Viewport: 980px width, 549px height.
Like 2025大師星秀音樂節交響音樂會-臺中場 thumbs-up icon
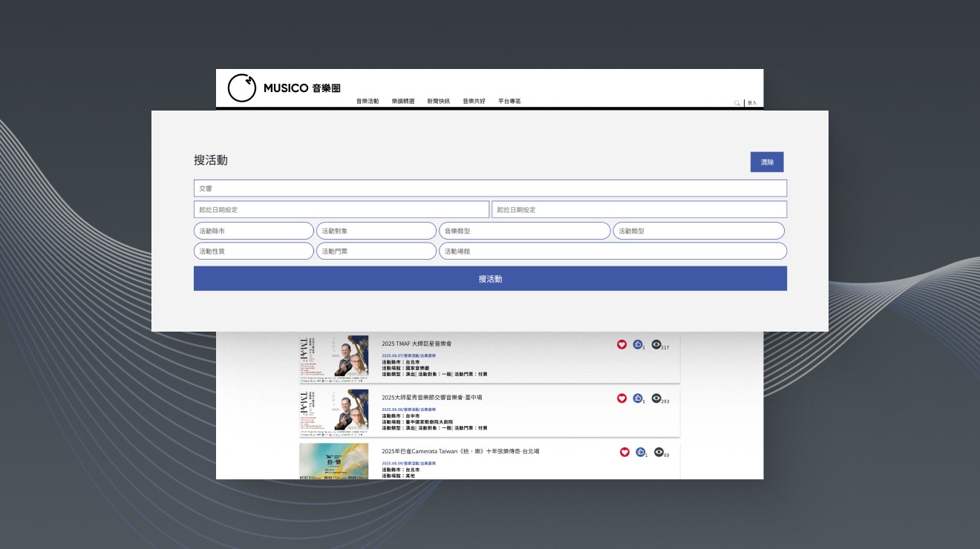[x=638, y=398]
